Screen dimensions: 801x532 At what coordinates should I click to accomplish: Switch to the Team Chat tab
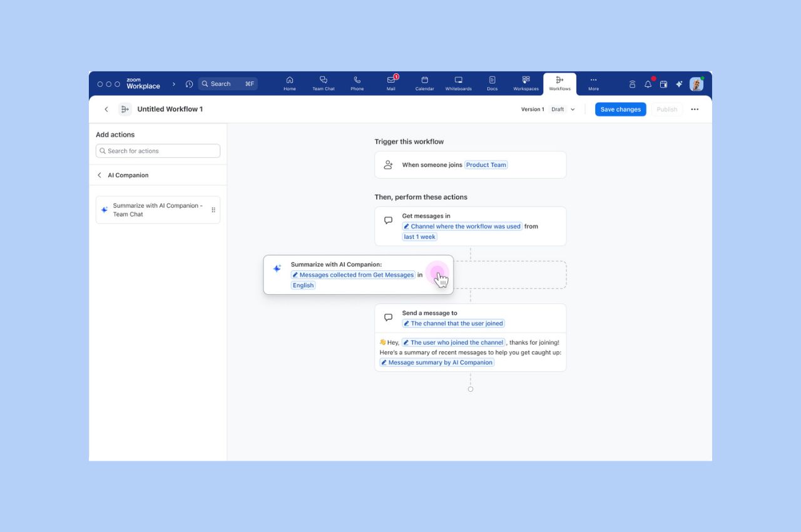[324, 83]
